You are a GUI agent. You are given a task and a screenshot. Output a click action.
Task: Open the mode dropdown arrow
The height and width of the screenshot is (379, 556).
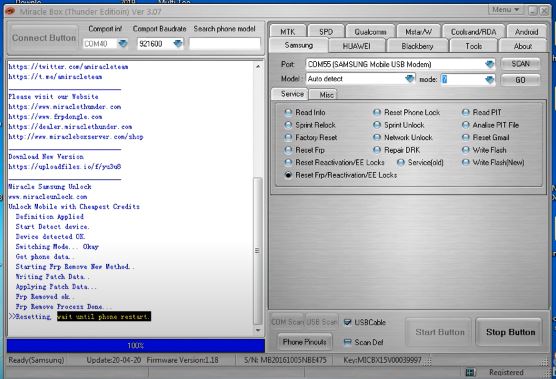(x=490, y=80)
